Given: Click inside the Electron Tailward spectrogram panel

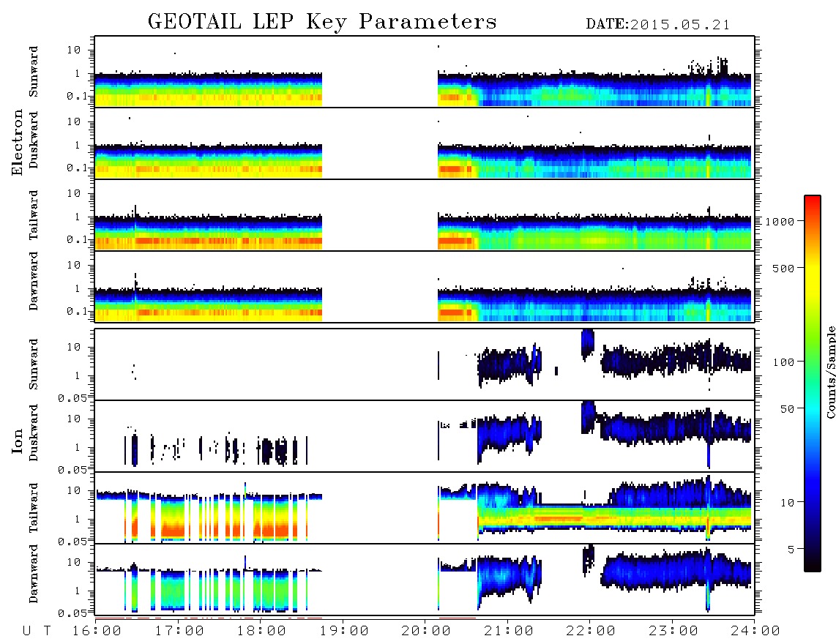Looking at the screenshot, I should pos(425,215).
